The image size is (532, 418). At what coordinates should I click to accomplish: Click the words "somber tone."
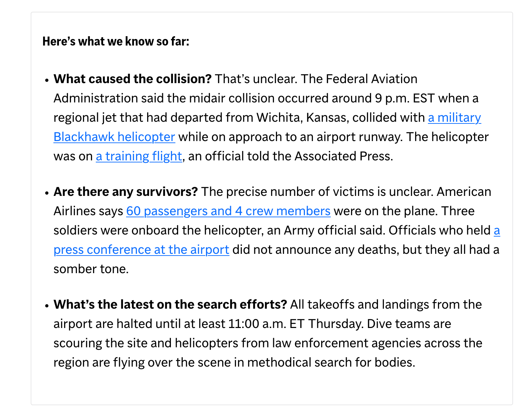point(91,269)
